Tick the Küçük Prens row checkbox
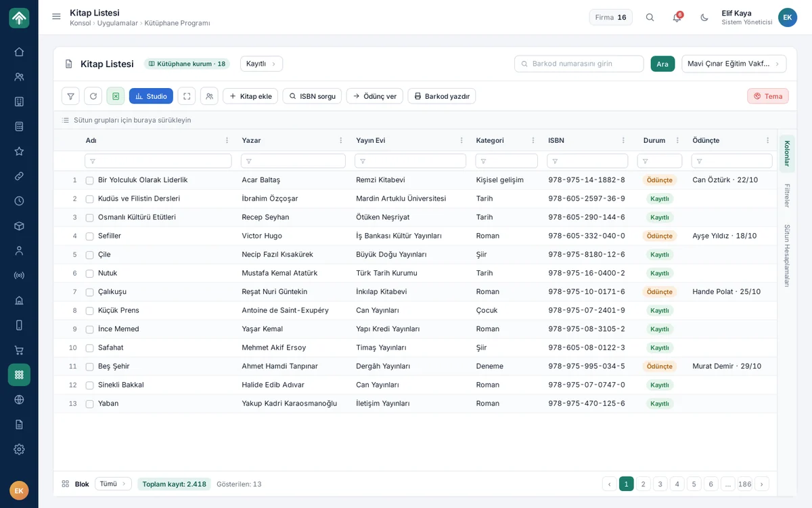This screenshot has width=812, height=508. click(x=89, y=311)
